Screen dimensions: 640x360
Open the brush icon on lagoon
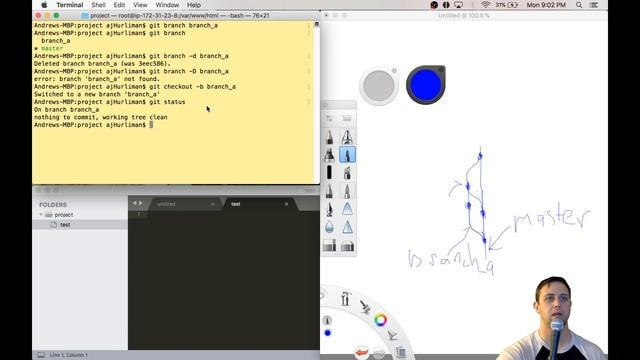(x=365, y=307)
